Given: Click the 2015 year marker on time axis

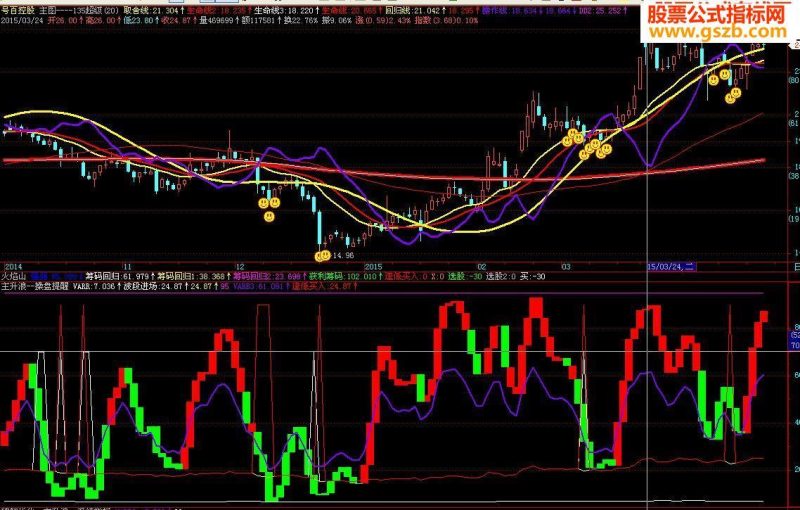Looking at the screenshot, I should point(373,267).
